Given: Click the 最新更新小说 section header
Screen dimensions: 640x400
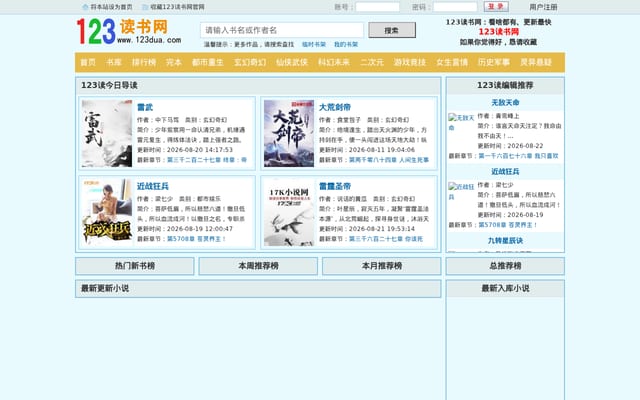Looking at the screenshot, I should tap(258, 289).
